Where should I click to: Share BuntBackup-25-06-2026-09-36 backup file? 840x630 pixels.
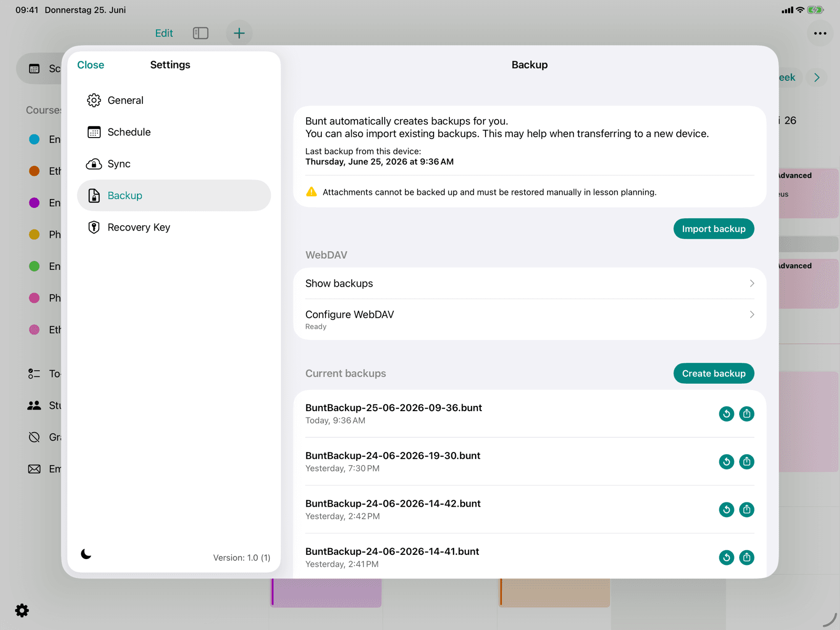click(747, 414)
